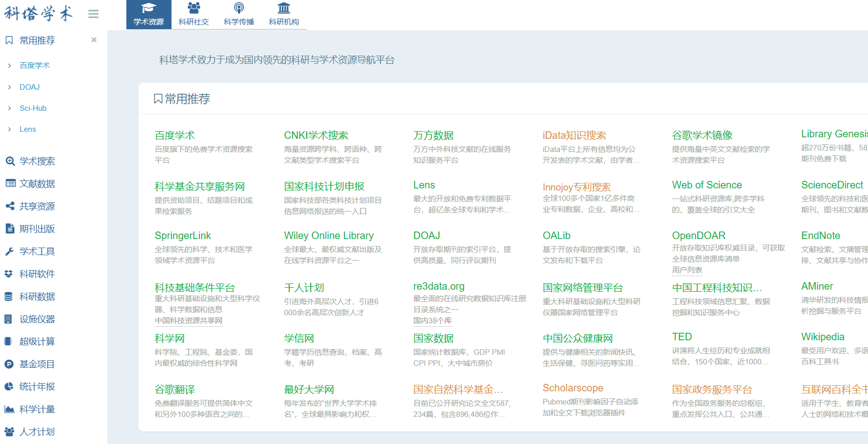The height and width of the screenshot is (444, 868).
Task: Click the circled P icon next to 基金项目
Action: click(x=9, y=364)
